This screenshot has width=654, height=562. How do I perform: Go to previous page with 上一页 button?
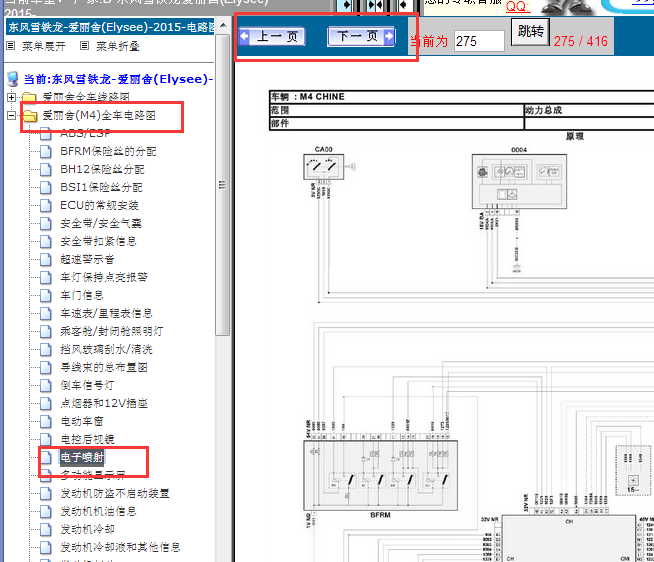click(272, 37)
